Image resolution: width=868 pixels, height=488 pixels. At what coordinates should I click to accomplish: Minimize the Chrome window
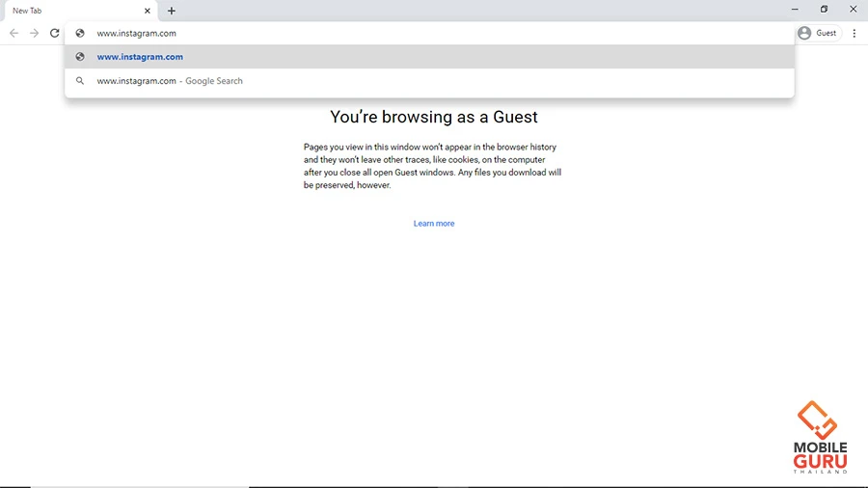coord(791,10)
